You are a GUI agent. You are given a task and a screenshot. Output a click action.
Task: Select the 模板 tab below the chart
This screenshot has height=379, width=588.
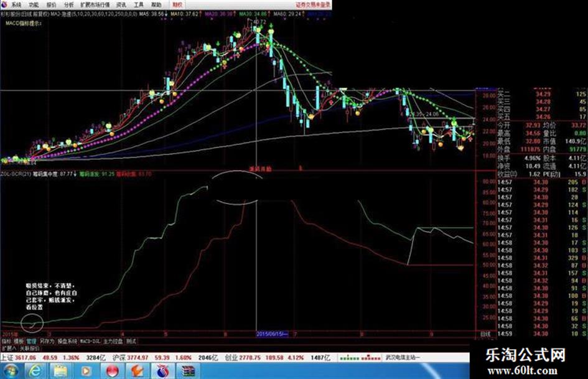click(x=19, y=341)
